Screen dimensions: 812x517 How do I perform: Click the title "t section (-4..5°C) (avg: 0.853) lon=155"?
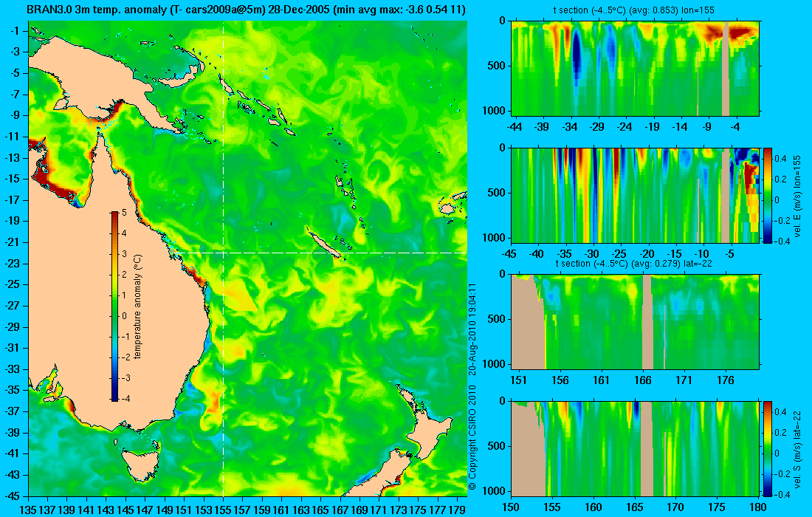pyautogui.click(x=635, y=10)
